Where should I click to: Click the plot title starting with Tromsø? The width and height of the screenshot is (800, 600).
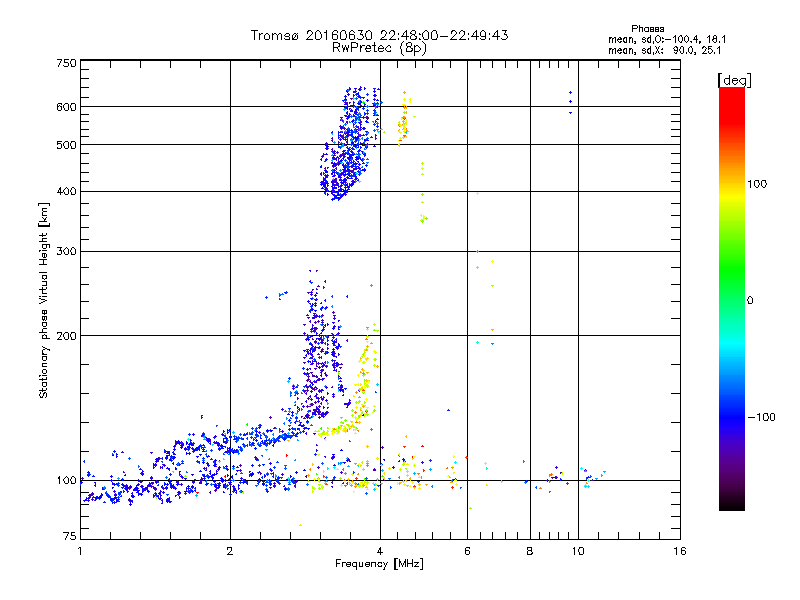pos(379,35)
